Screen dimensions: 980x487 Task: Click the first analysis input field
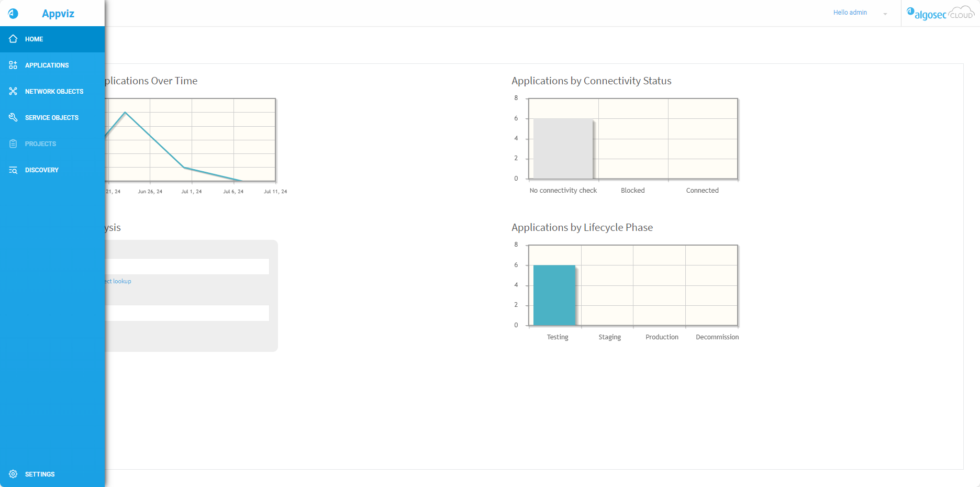click(187, 267)
